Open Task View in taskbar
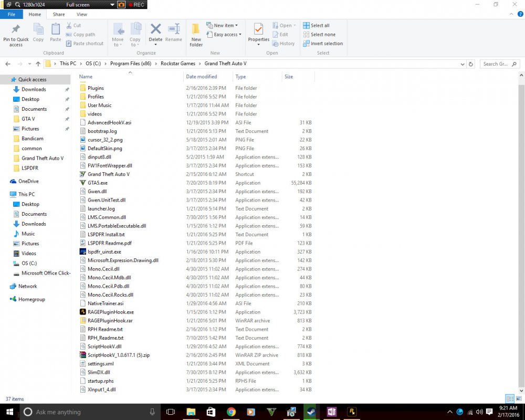 [x=171, y=412]
